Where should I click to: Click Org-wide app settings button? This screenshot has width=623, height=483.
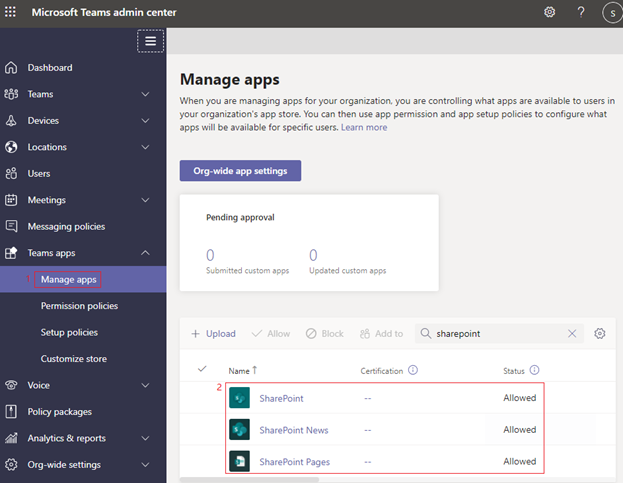(x=240, y=171)
